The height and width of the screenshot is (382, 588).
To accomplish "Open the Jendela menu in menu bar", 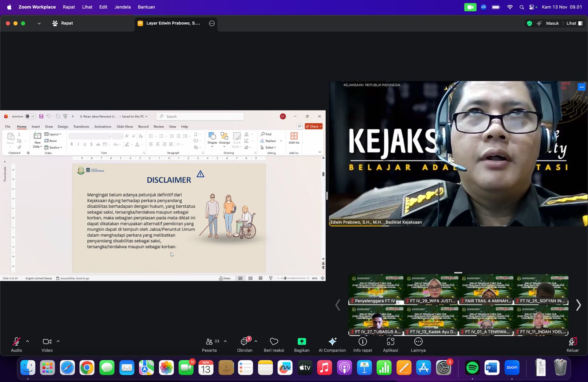I will click(x=122, y=7).
